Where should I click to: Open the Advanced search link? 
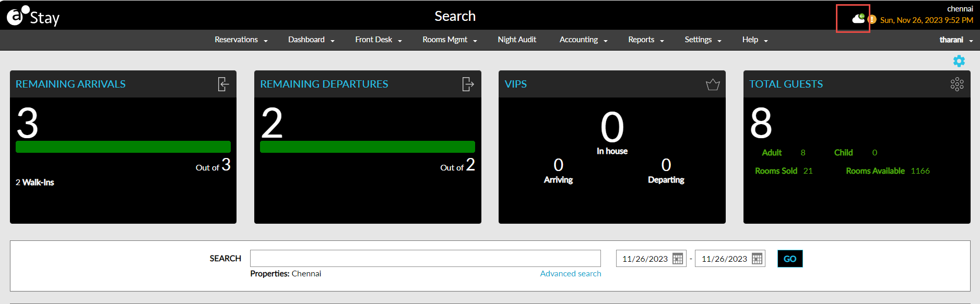coord(570,274)
